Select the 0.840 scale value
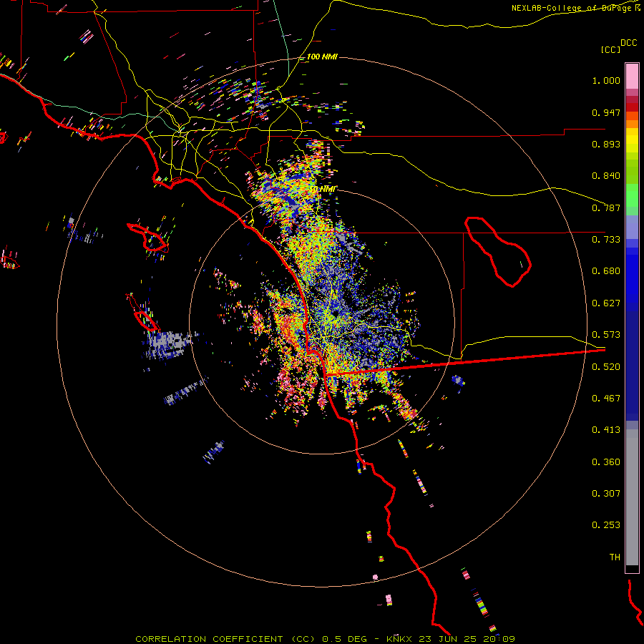This screenshot has width=644, height=644. 606,176
